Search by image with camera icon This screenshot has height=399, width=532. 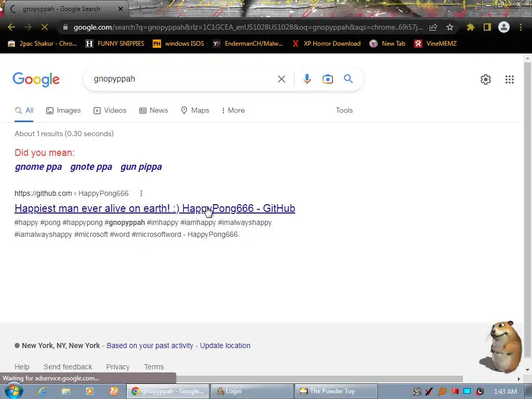pos(328,79)
